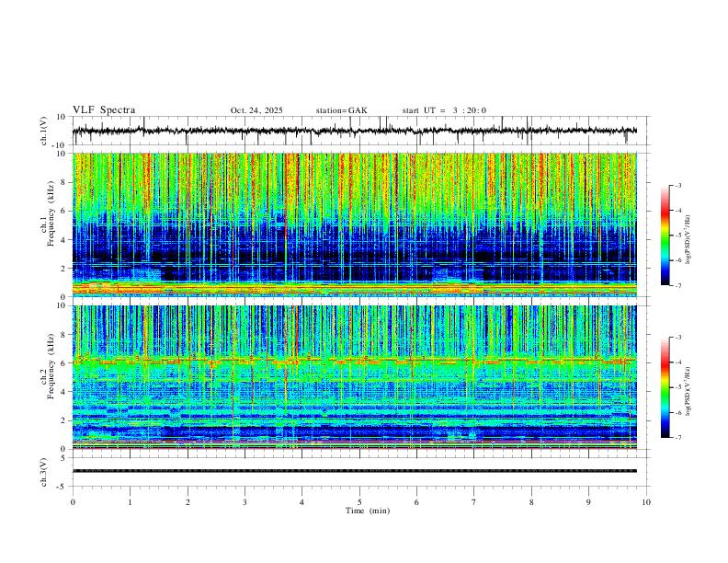Click the "2" tick on the Time axis

[188, 502]
